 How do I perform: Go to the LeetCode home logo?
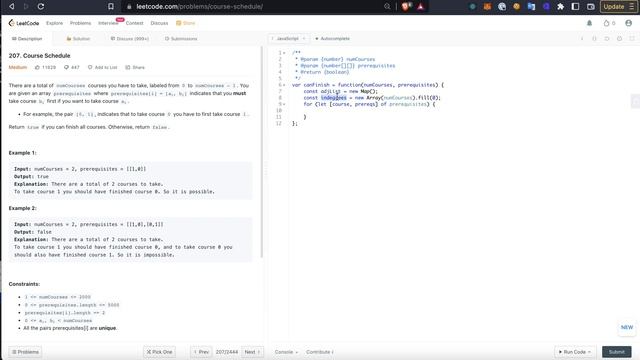[x=24, y=23]
